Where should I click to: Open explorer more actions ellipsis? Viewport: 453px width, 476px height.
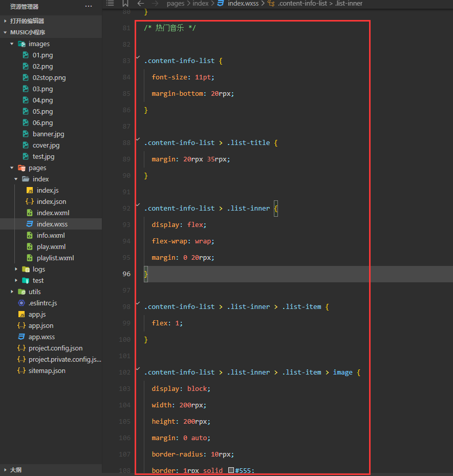tap(89, 6)
